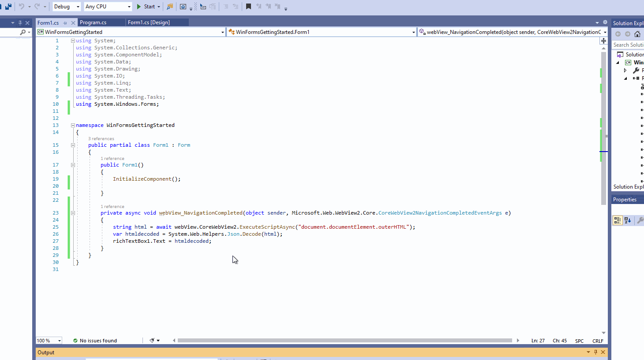The image size is (644, 360).
Task: Open Find in Files from the toolbar
Action: point(169,6)
